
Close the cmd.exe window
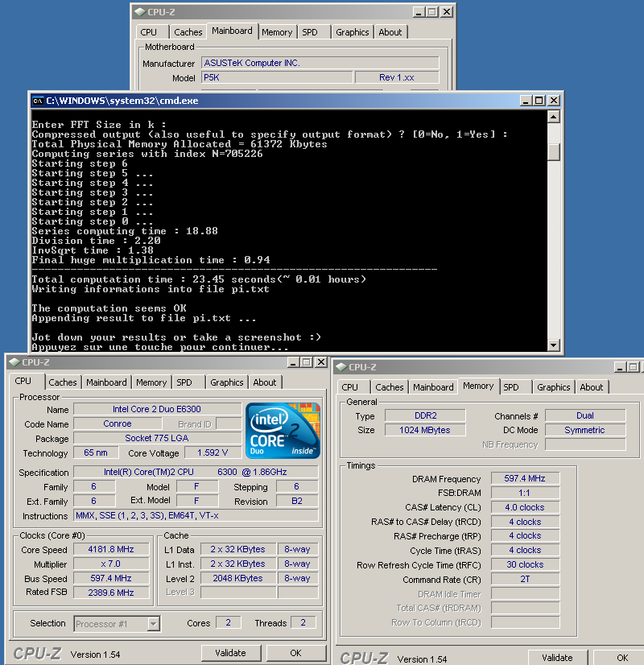pos(554,101)
